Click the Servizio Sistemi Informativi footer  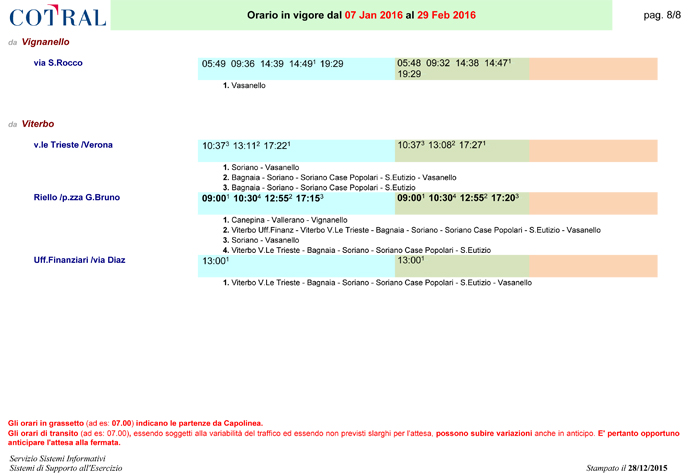coord(58,458)
